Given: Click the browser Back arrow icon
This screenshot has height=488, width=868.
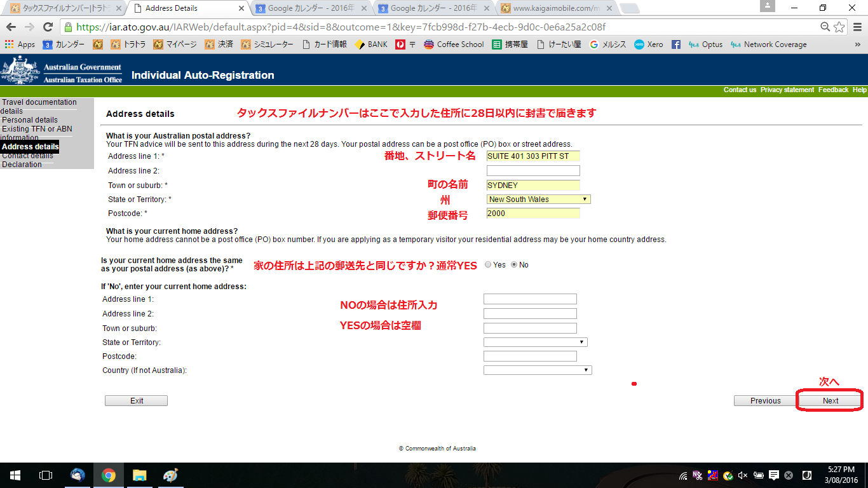Looking at the screenshot, I should [11, 27].
